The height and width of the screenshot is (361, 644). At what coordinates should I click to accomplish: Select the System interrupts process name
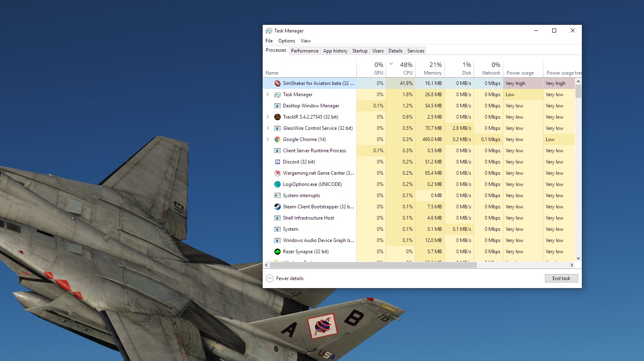301,196
